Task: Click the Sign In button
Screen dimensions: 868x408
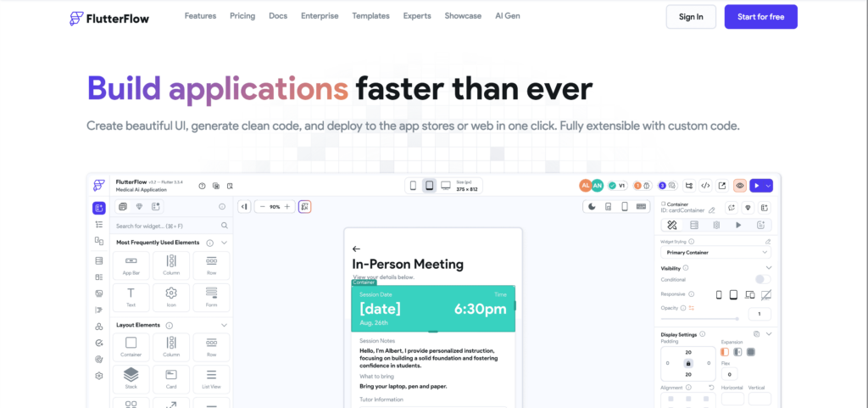Action: pyautogui.click(x=691, y=17)
